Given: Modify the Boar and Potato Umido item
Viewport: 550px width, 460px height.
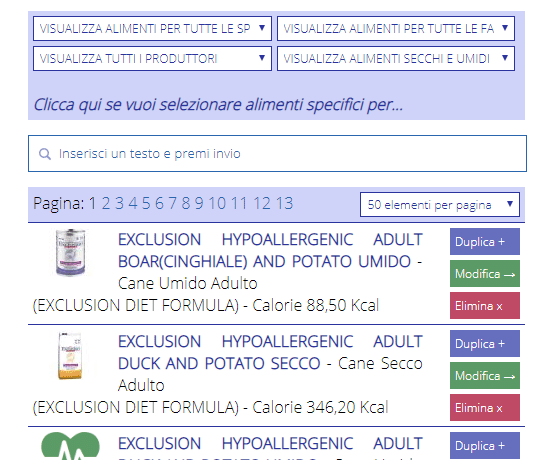Looking at the screenshot, I should 485,274.
